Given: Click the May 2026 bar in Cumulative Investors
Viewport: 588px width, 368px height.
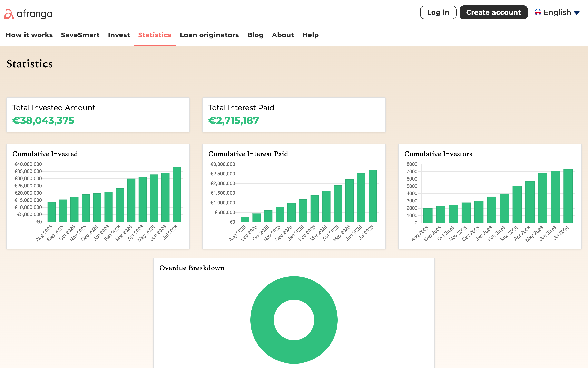Looking at the screenshot, I should pos(542,198).
